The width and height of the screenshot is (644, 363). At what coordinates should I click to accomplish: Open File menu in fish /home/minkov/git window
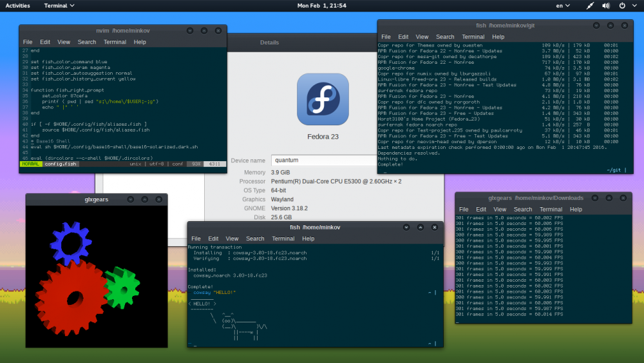(386, 37)
